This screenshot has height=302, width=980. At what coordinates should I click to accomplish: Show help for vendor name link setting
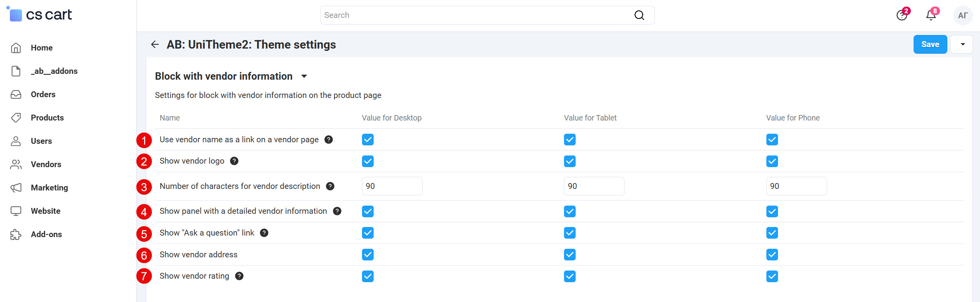pos(329,140)
